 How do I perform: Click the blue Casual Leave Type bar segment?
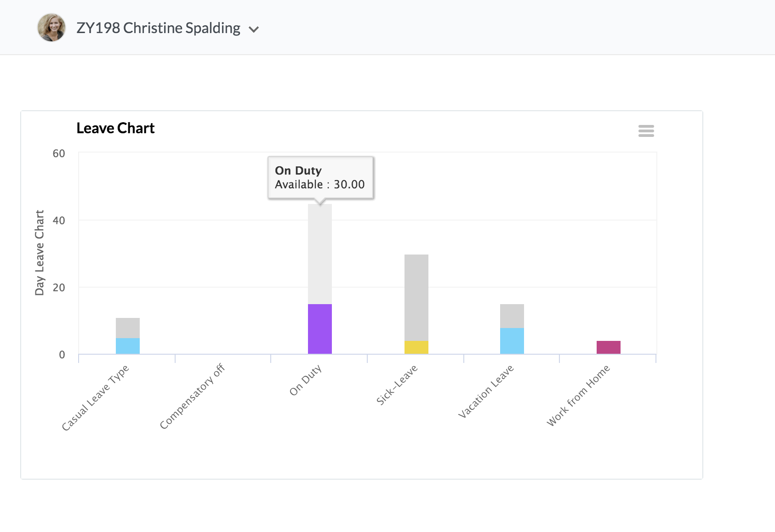point(128,346)
